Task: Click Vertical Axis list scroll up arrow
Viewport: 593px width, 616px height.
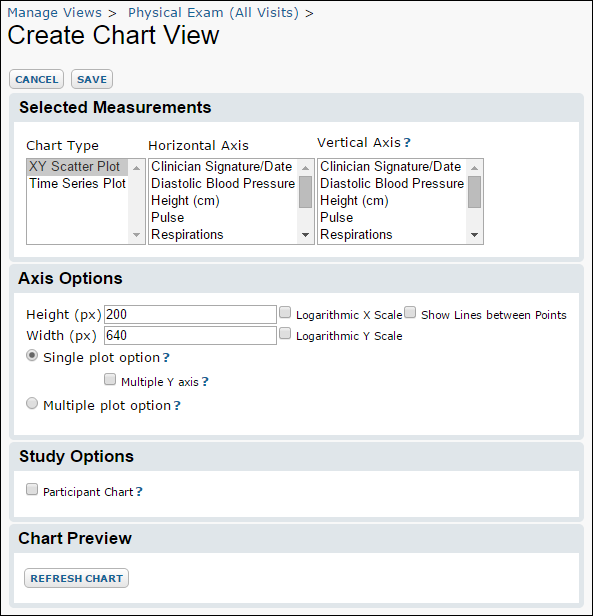Action: [474, 168]
